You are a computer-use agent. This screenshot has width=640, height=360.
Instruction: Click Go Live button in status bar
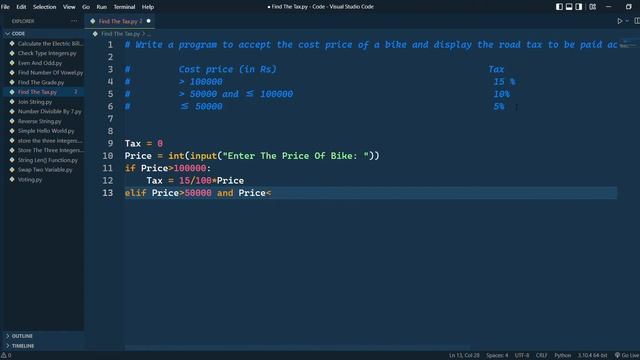(x=627, y=356)
